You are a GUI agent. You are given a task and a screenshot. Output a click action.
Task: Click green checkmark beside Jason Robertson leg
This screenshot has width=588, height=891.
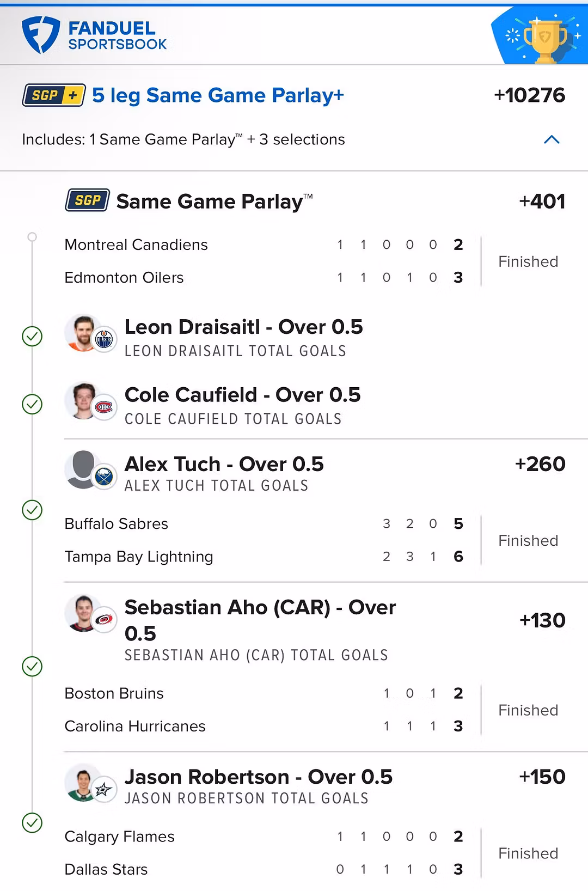click(x=32, y=822)
